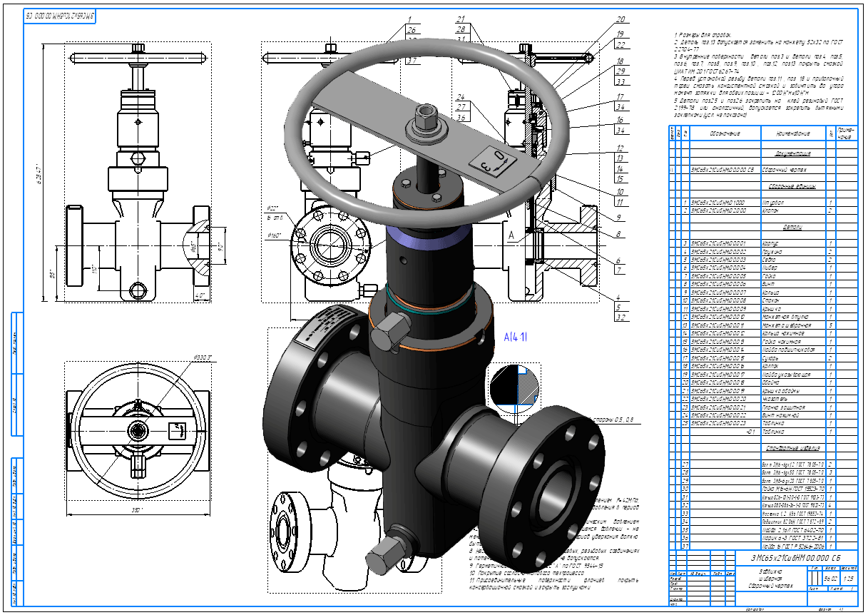Click the 'Стандартные изделия' section heading

point(793,449)
